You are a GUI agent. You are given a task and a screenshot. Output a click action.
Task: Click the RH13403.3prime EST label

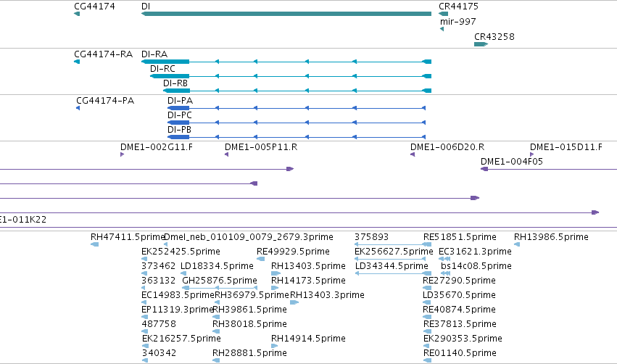(x=327, y=295)
